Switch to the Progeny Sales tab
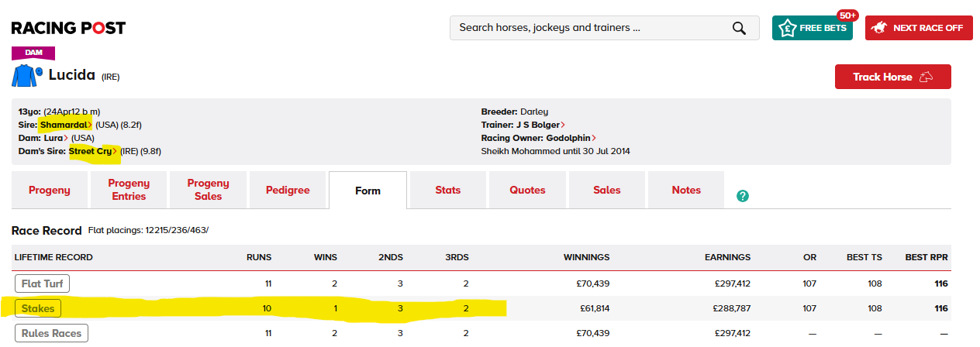Image resolution: width=980 pixels, height=347 pixels. (x=208, y=190)
